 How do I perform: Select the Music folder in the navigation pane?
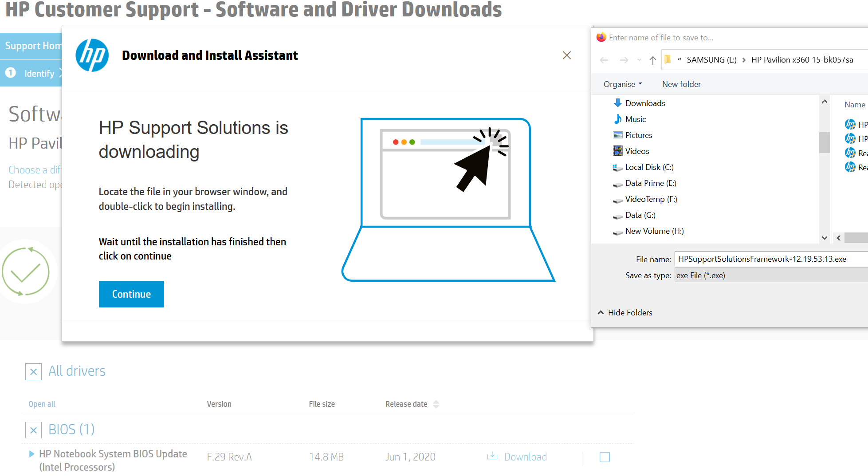pyautogui.click(x=635, y=119)
